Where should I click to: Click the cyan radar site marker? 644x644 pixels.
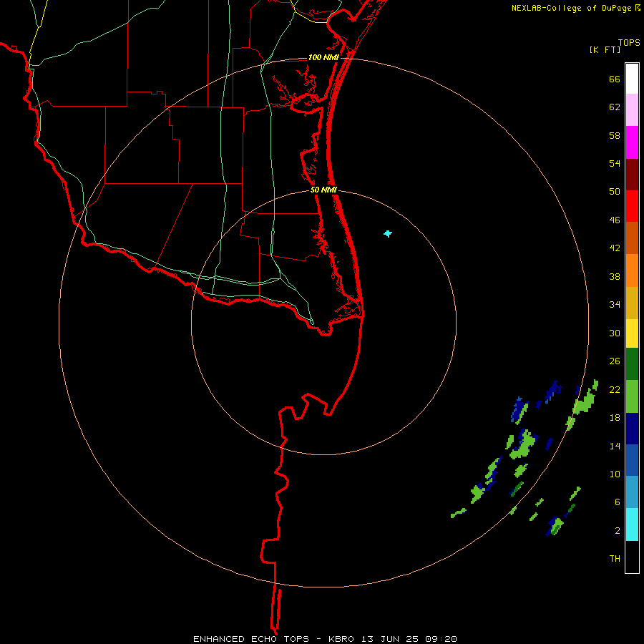388,234
